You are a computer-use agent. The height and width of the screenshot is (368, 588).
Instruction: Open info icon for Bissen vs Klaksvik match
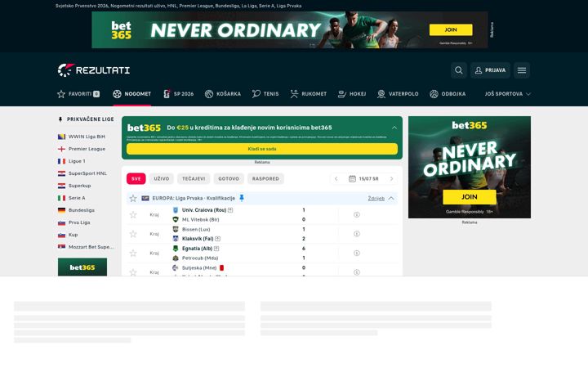coord(357,234)
